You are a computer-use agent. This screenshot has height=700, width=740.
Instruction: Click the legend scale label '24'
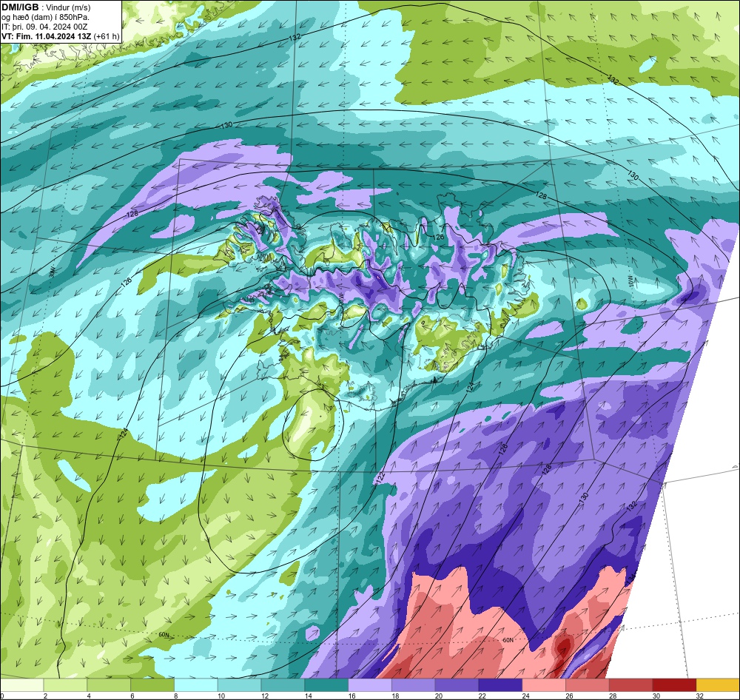coord(525,696)
